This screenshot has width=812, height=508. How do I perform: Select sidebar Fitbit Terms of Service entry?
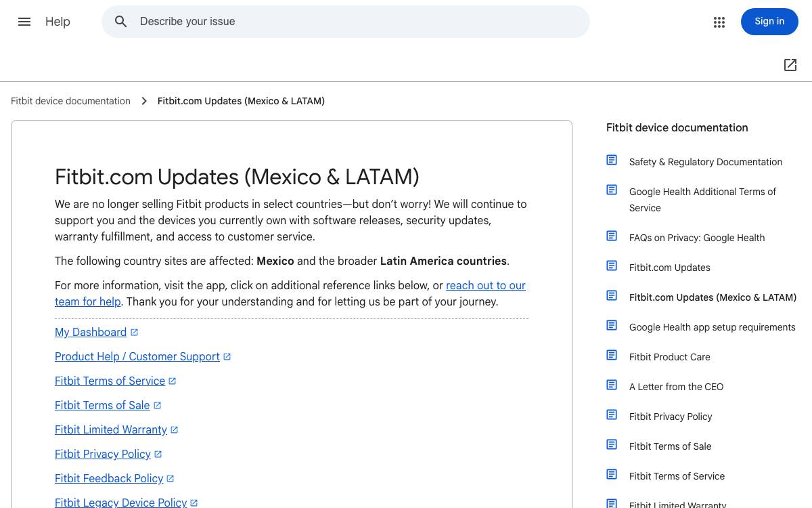click(677, 476)
